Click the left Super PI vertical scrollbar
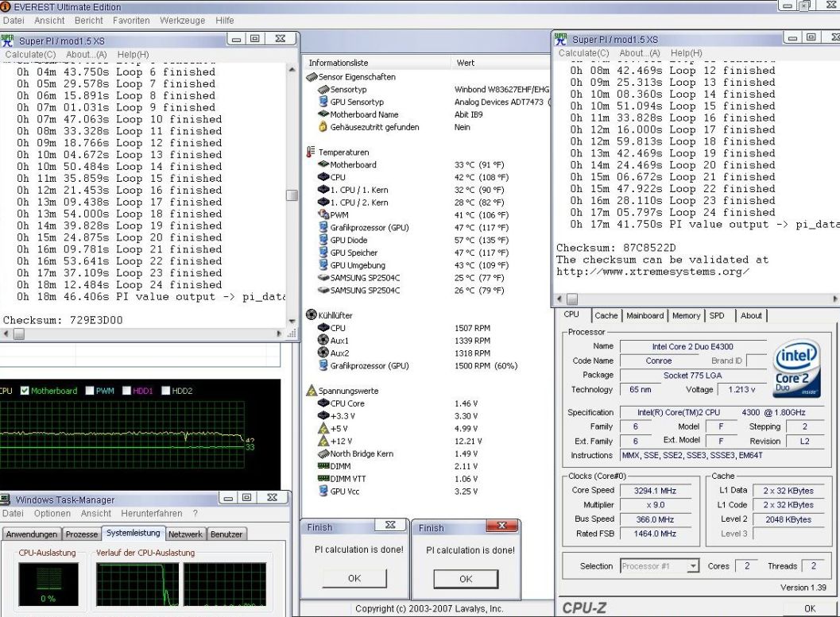The height and width of the screenshot is (617, 840). [292, 195]
